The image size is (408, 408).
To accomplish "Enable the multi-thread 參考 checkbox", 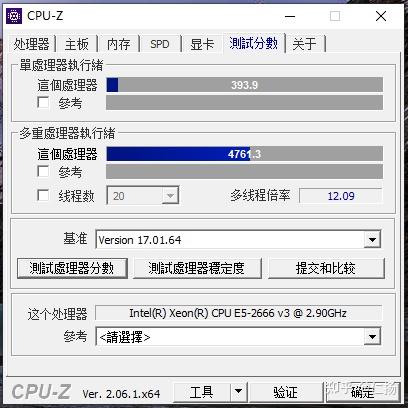I will (43, 172).
